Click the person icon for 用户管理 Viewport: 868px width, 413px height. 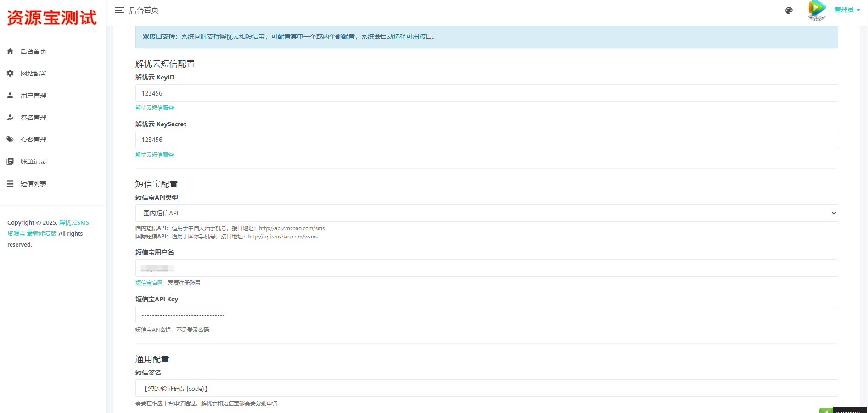point(10,95)
